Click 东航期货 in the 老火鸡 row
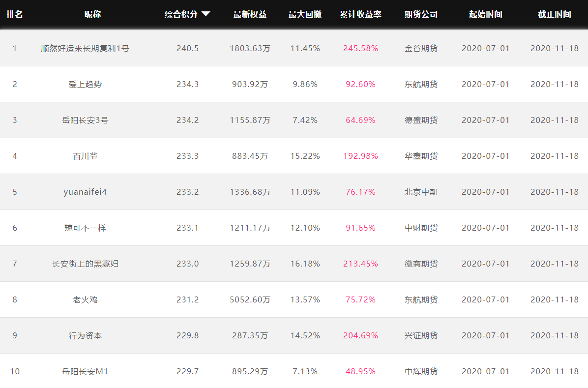Screen dimensions: 588x388 pos(421,299)
